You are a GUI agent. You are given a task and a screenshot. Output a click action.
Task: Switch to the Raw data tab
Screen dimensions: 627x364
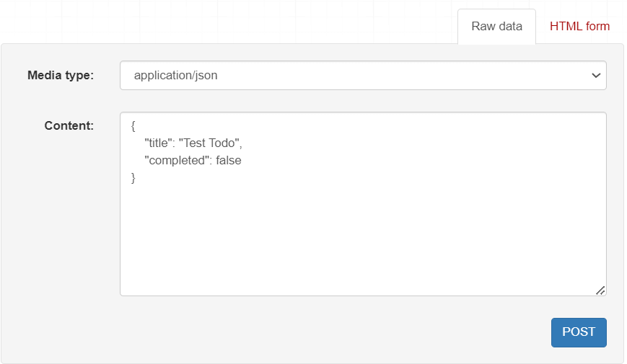click(496, 27)
